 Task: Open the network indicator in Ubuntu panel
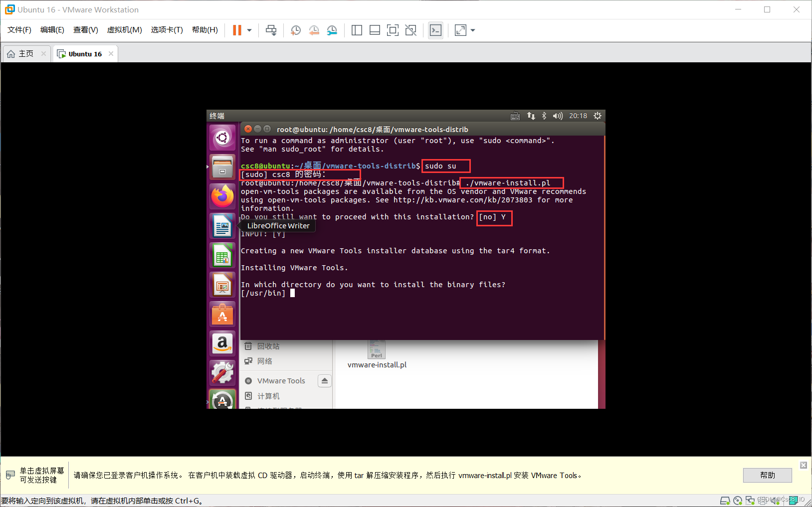(x=531, y=116)
